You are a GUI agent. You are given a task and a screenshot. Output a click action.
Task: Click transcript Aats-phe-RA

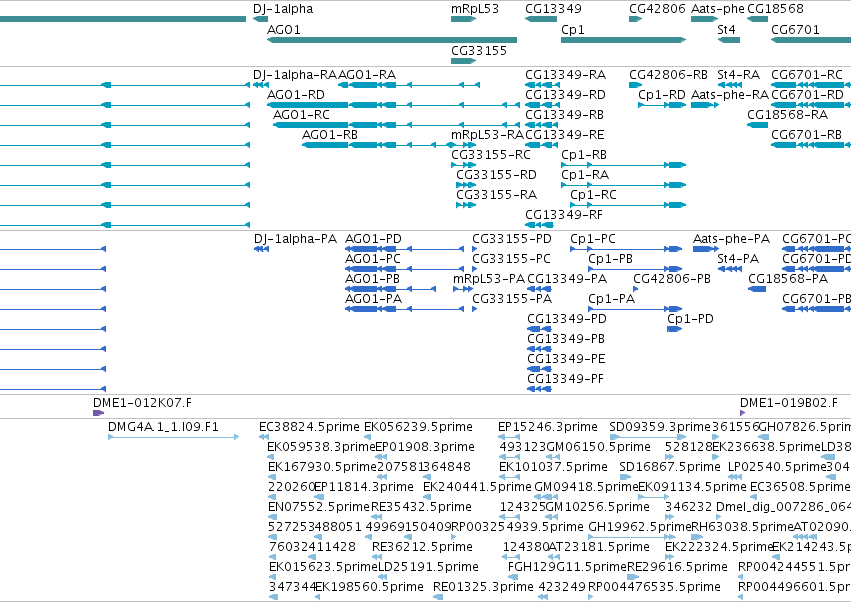point(705,105)
